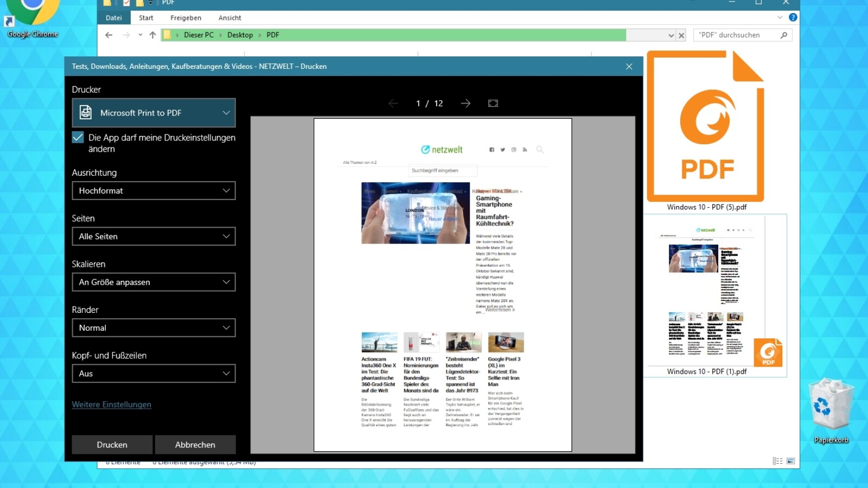This screenshot has height=488, width=868.
Task: Switch to the Freigeben ribbon tab
Action: 186,18
